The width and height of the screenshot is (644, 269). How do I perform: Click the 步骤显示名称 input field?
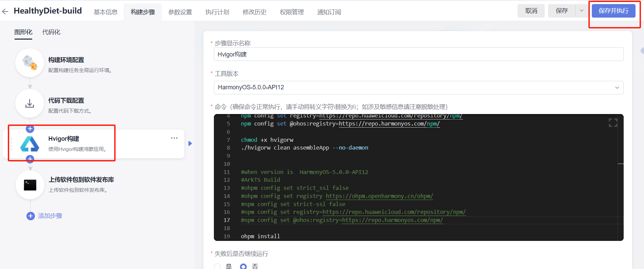[419, 54]
